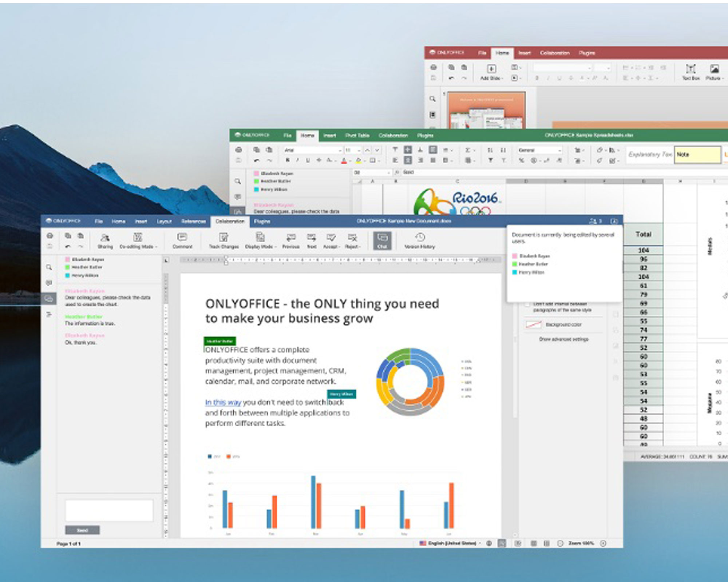Select Explanatory Text cell style in spreadsheet
Image resolution: width=728 pixels, height=582 pixels.
pyautogui.click(x=650, y=155)
